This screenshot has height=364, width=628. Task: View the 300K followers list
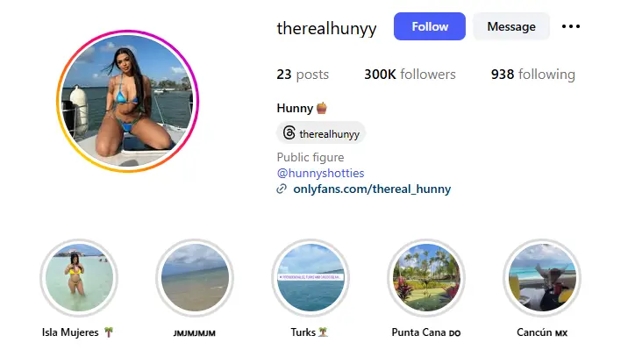click(410, 75)
